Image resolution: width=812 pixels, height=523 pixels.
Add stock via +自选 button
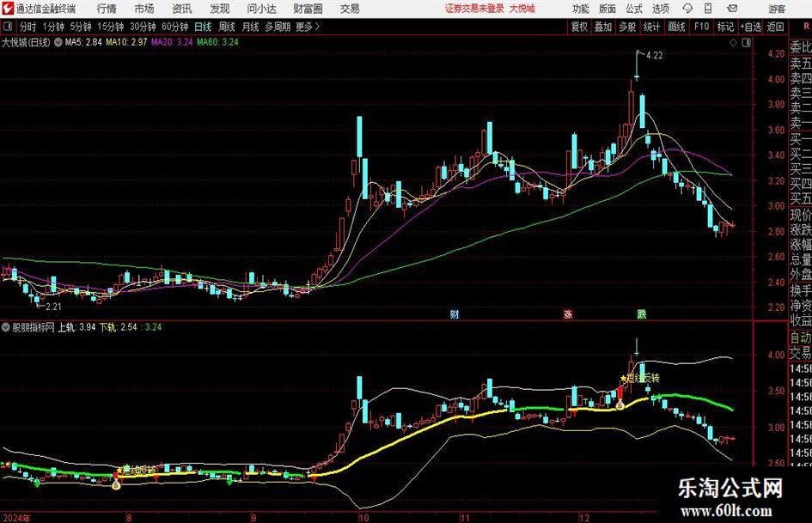(x=751, y=27)
